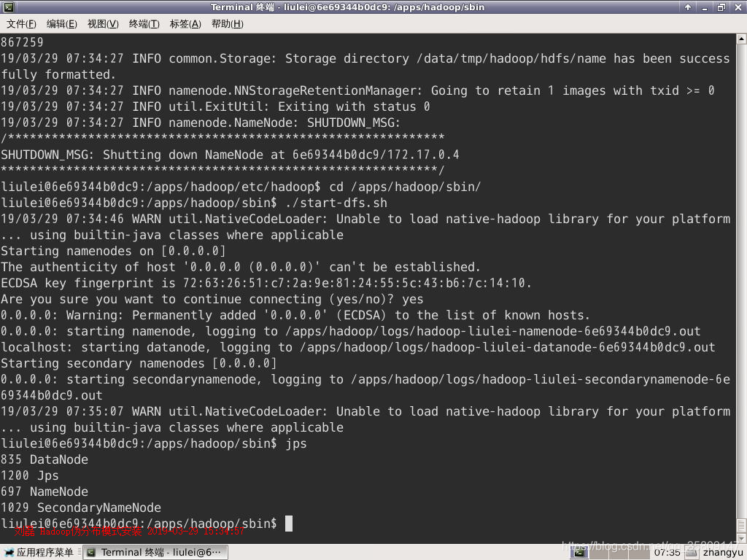The image size is (747, 560).
Task: Click the terminal scrollbar down arrow
Action: pyautogui.click(x=741, y=537)
